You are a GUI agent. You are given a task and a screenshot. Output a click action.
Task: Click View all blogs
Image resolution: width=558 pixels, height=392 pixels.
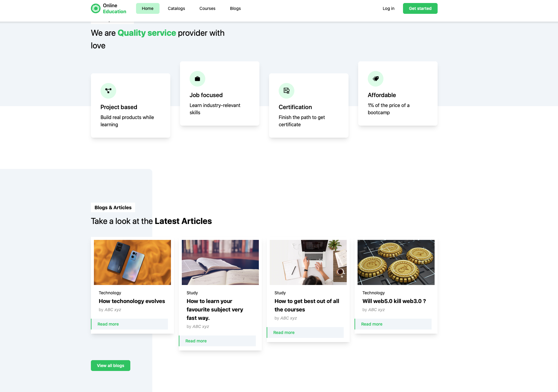(110, 365)
